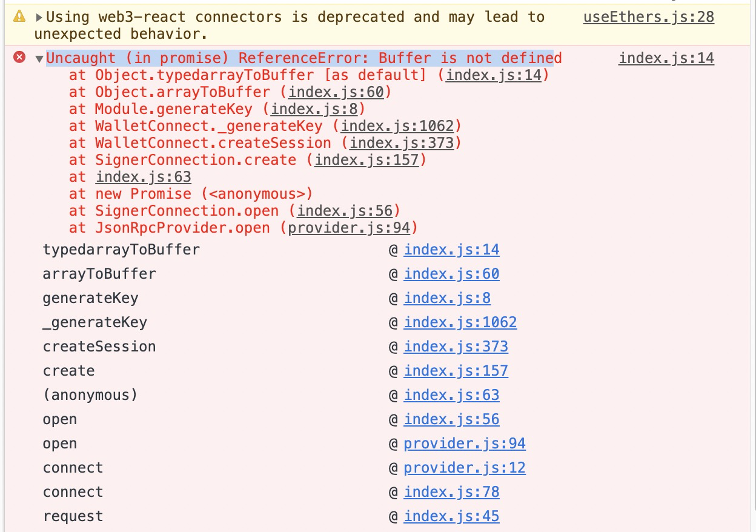Open typedarrayToBuffer source at index.js:14
This screenshot has height=532, width=756.
tap(452, 250)
